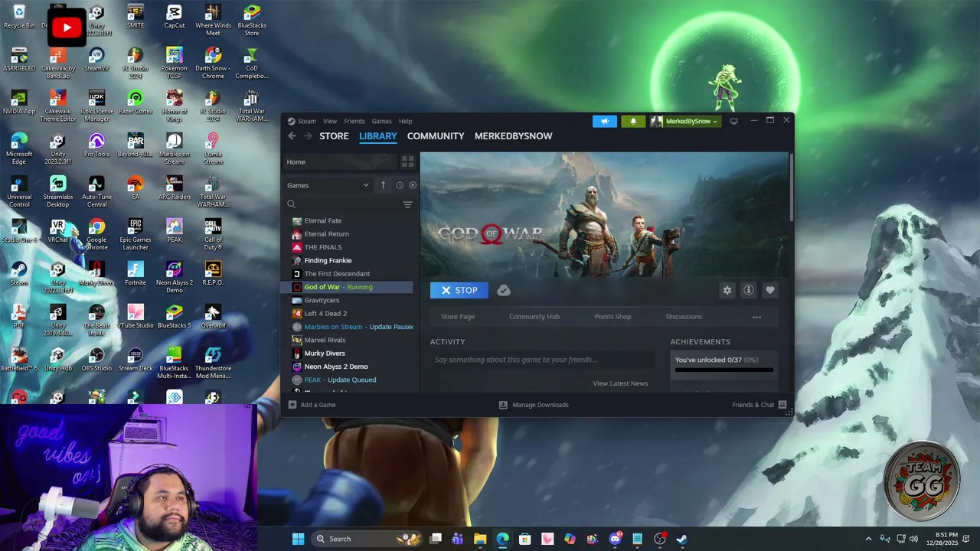Viewport: 980px width, 551px height.
Task: Click Add a Game
Action: click(x=312, y=405)
